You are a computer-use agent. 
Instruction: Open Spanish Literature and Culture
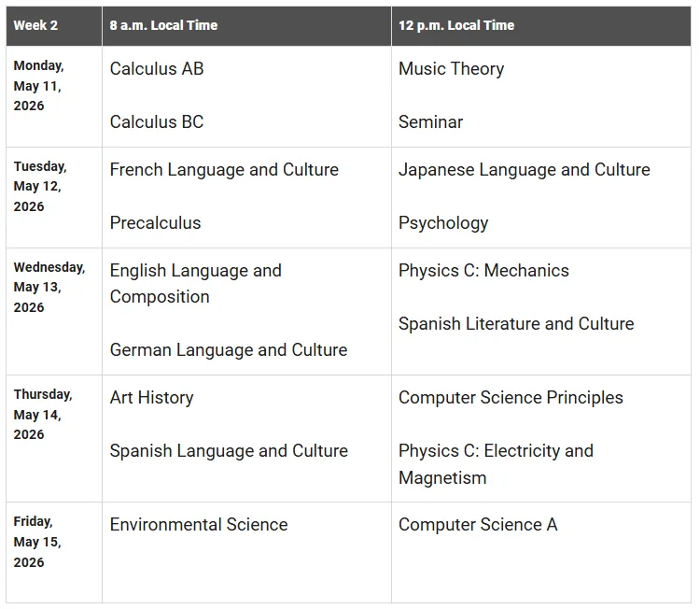[516, 324]
